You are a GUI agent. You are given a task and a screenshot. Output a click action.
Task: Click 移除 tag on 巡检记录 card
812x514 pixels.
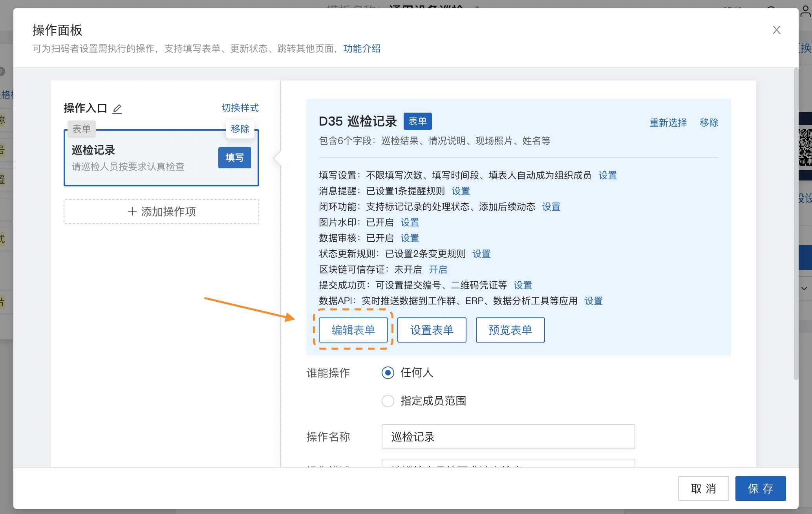pos(240,129)
